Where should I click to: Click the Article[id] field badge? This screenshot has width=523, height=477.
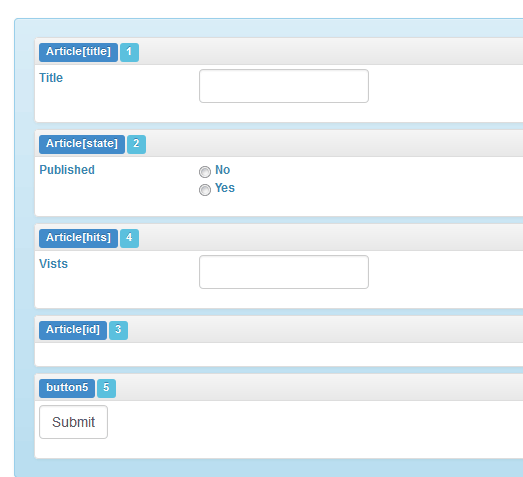coord(73,331)
